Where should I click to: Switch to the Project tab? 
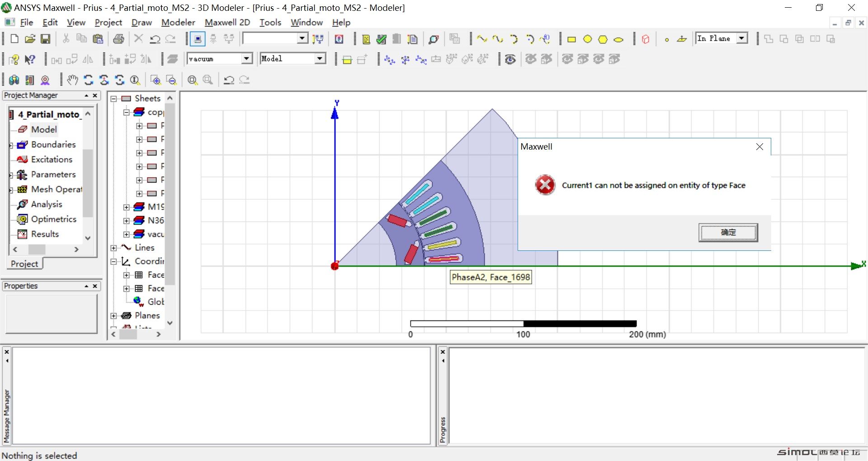click(24, 263)
